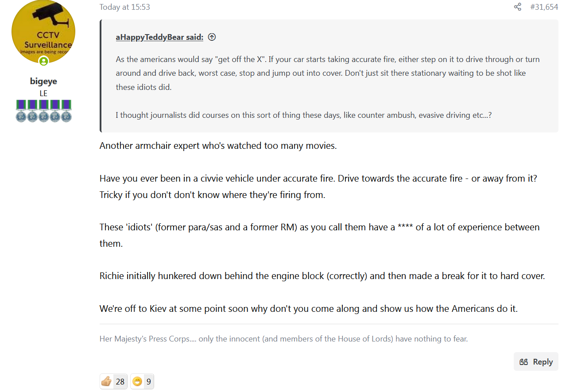The image size is (562, 392).
Task: Follow the aHappyTeddyBear said link
Action: (159, 37)
